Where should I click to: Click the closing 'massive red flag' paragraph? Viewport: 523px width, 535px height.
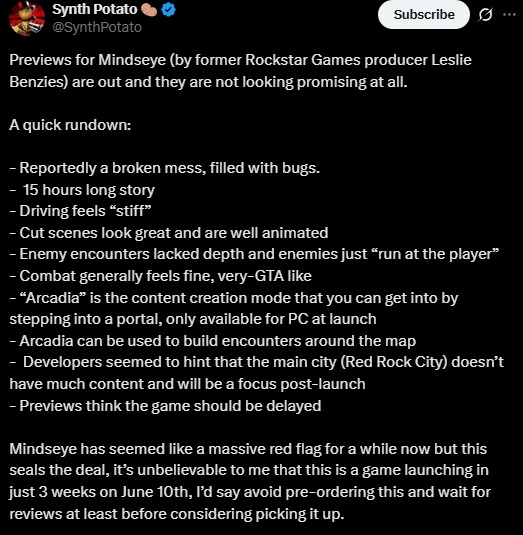[250, 481]
